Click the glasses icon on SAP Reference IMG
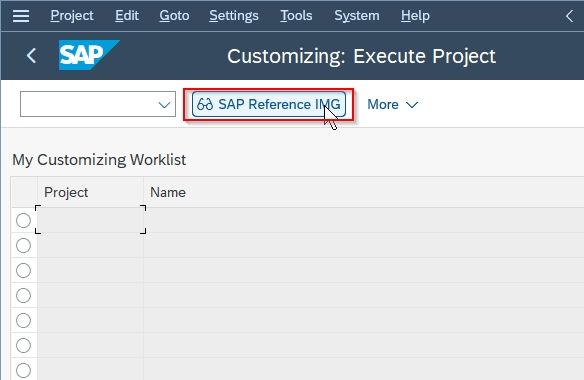 205,104
